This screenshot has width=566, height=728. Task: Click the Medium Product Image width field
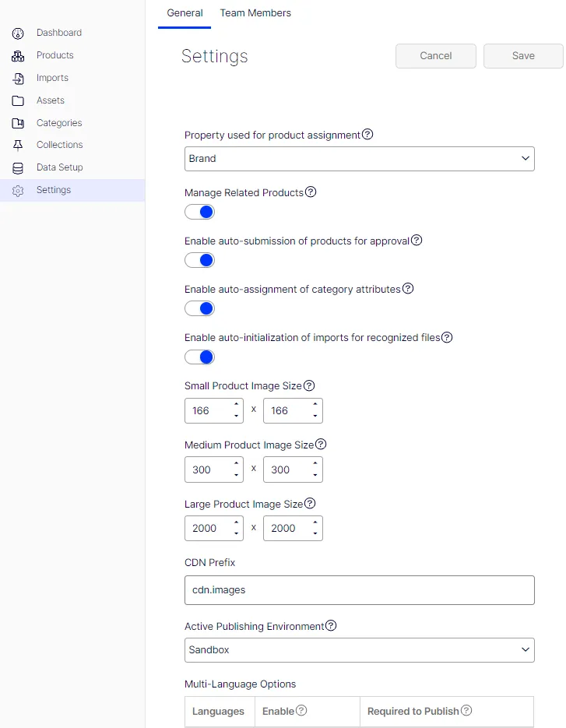pos(214,470)
